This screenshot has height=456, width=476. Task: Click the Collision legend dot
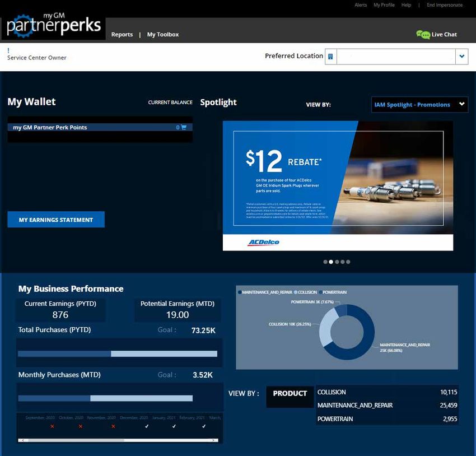[296, 292]
